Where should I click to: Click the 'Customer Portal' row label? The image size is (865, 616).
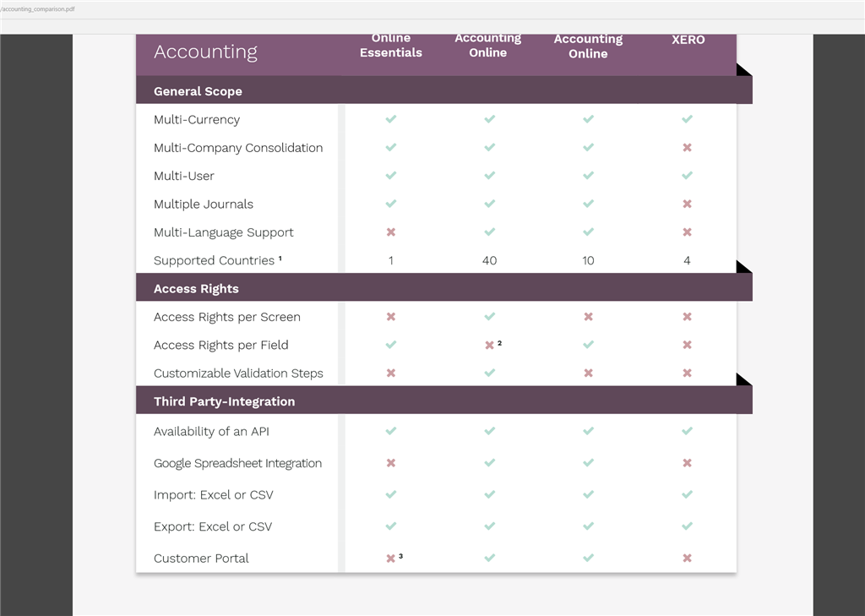click(x=201, y=559)
